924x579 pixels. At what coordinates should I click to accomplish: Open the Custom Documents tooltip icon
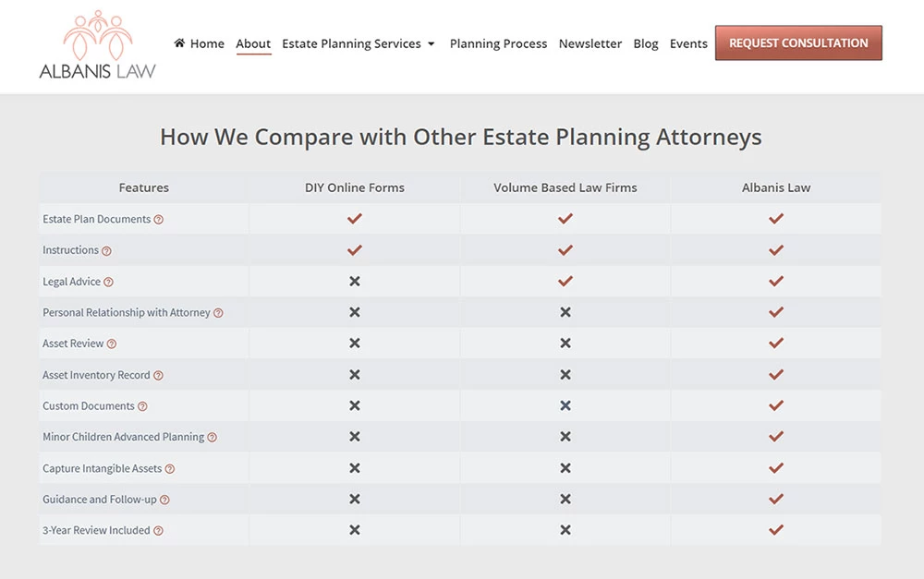click(143, 406)
